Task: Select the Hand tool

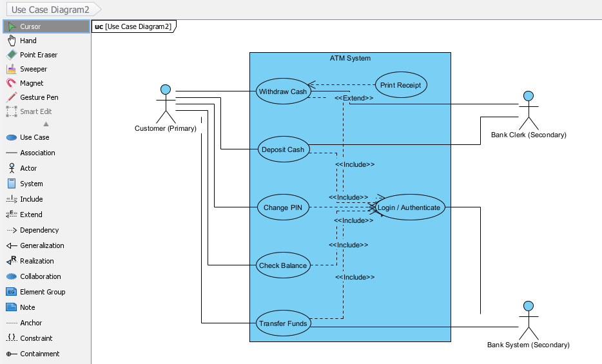Action: click(46, 41)
